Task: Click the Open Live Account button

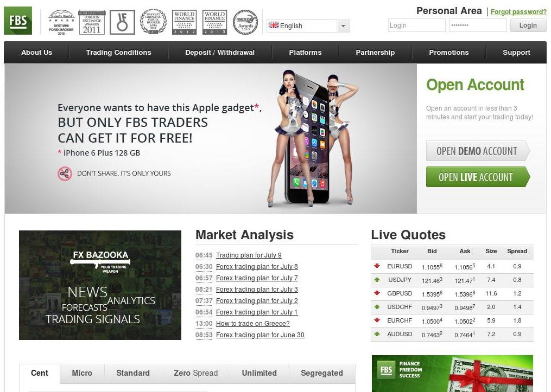Action: point(478,177)
